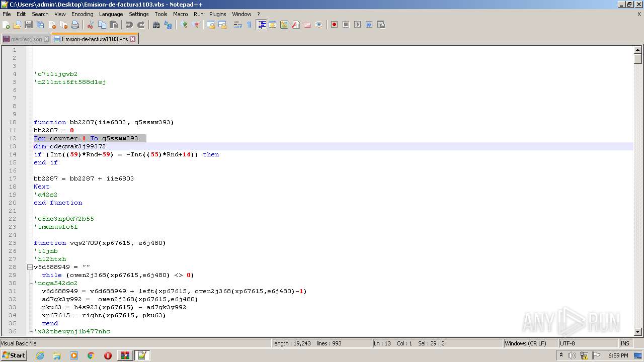Close the Emision-de-factura1103.vbs tab
This screenshot has width=644, height=362.
point(133,39)
